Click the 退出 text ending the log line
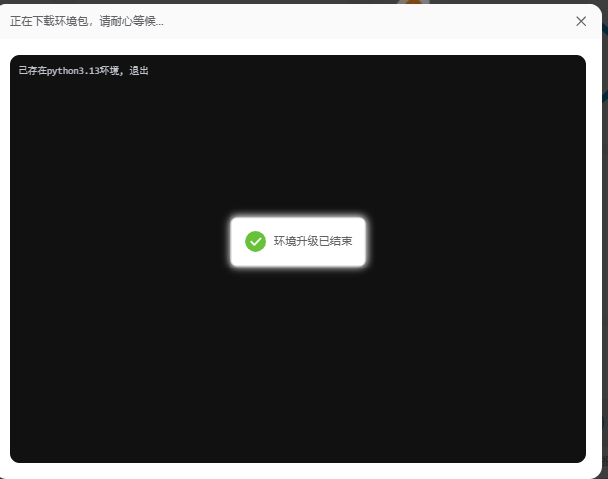Screen dimensions: 608x479 point(139,71)
